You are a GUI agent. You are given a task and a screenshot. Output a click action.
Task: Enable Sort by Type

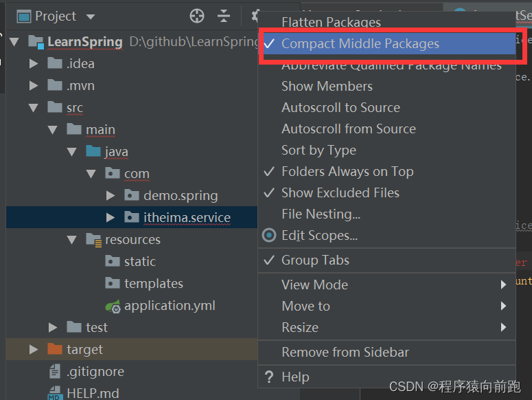387,150
